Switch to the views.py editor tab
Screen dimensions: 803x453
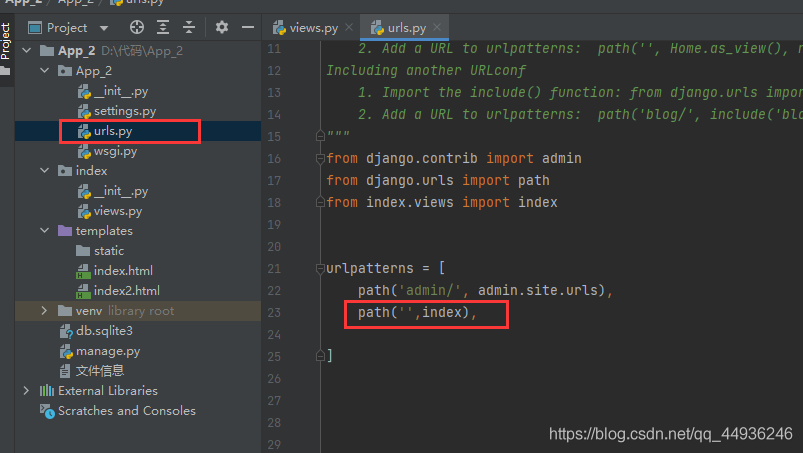point(313,28)
